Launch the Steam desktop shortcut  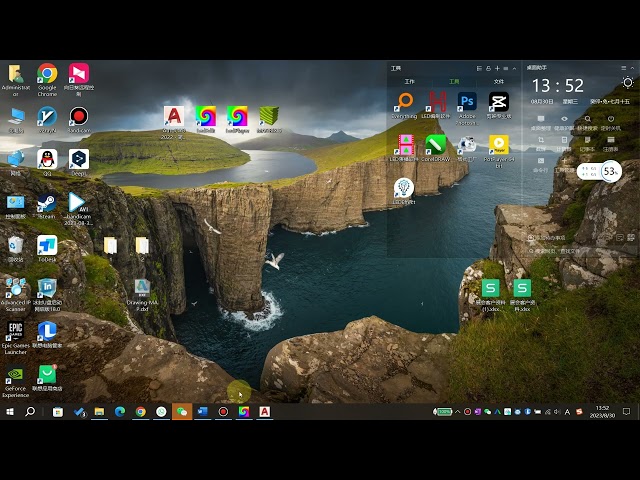pyautogui.click(x=47, y=202)
